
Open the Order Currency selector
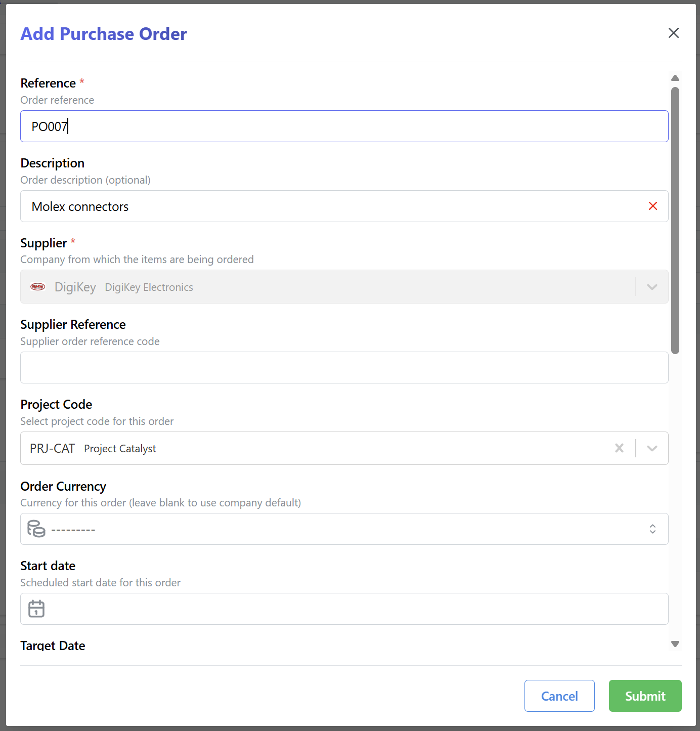tap(652, 529)
